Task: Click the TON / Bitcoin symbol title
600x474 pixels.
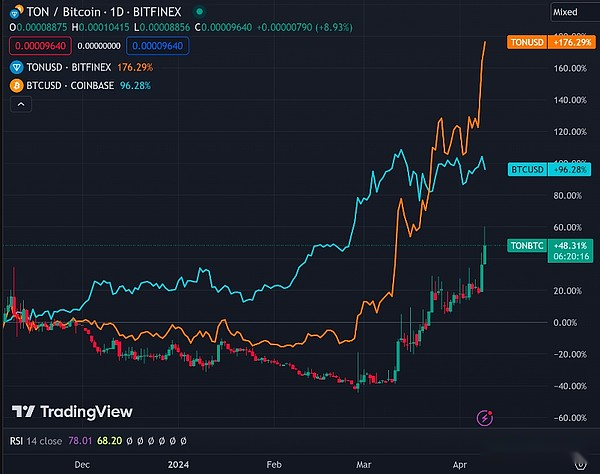Action: [x=104, y=12]
